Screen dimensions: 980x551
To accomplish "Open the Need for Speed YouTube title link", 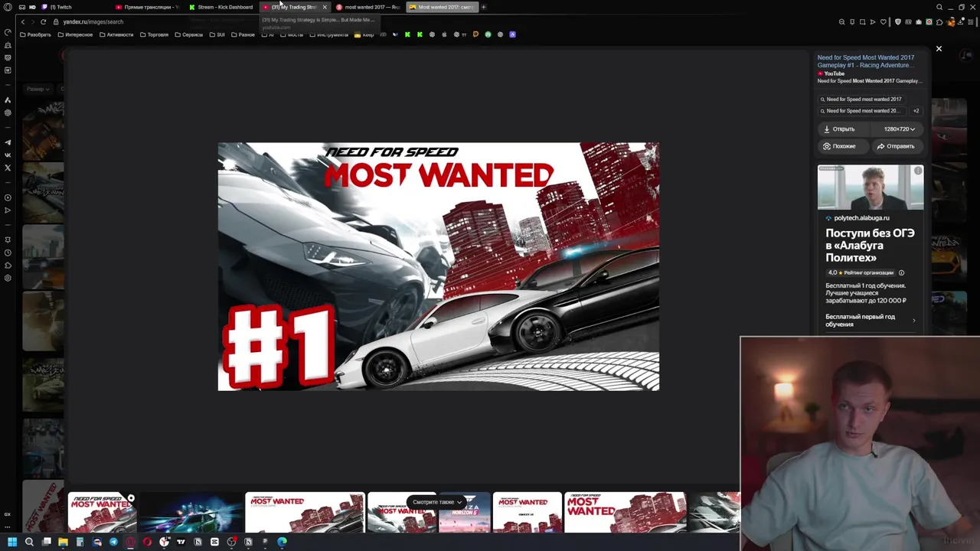I will [x=866, y=61].
